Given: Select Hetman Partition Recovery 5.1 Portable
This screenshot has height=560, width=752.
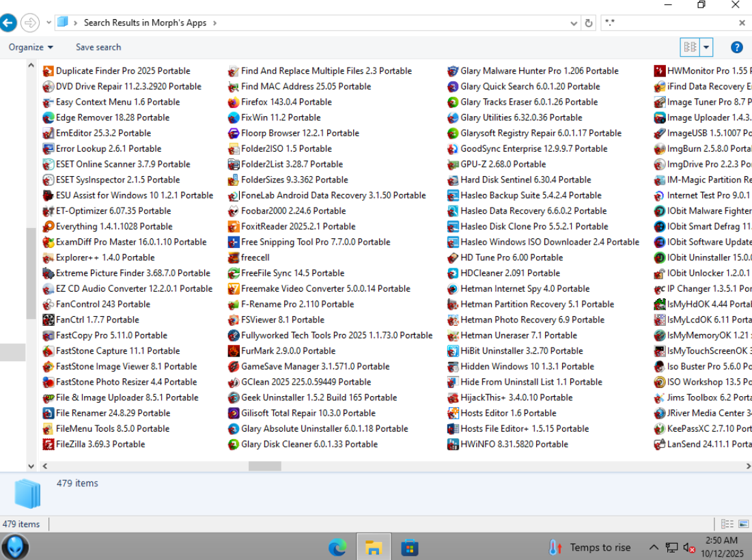Looking at the screenshot, I should point(531,305).
